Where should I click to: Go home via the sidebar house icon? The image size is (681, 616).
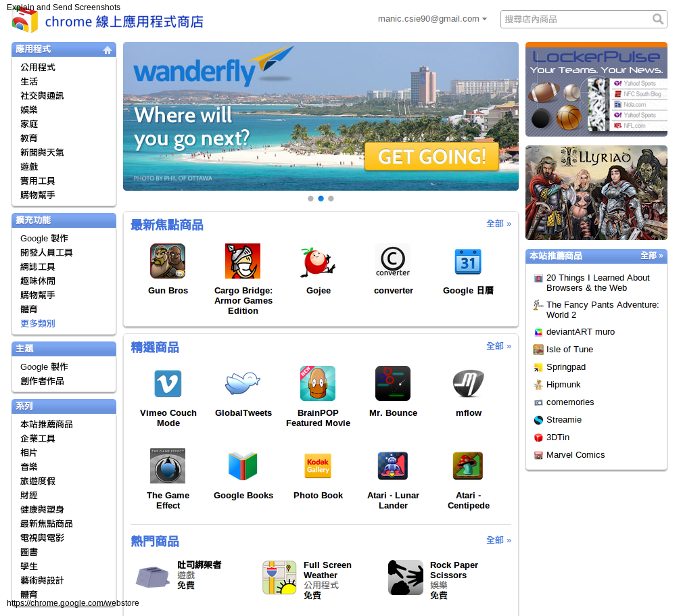coord(108,50)
